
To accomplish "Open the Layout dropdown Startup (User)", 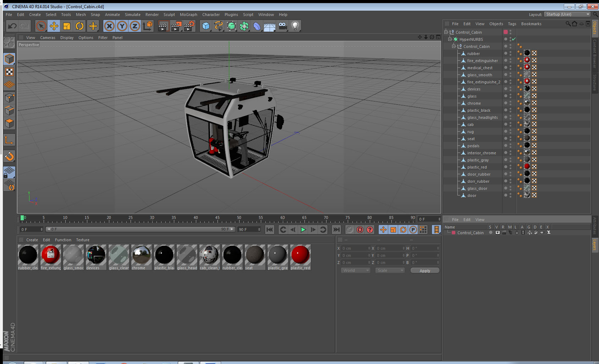I will pyautogui.click(x=567, y=14).
